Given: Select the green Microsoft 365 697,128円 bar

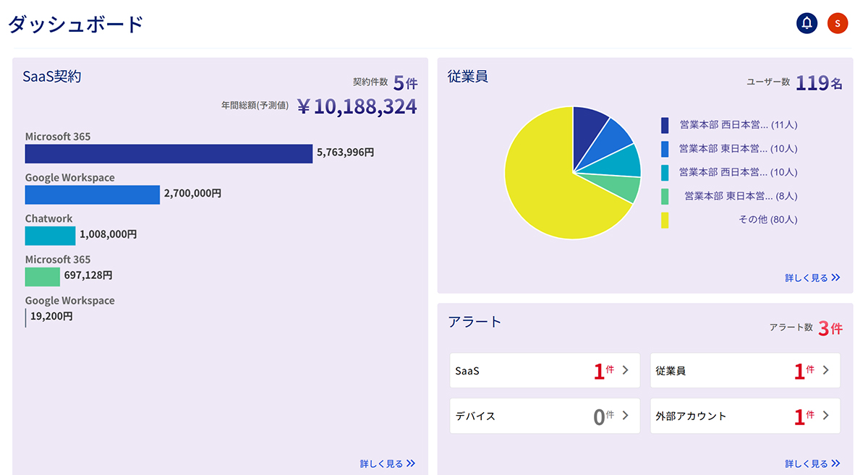Looking at the screenshot, I should [43, 277].
